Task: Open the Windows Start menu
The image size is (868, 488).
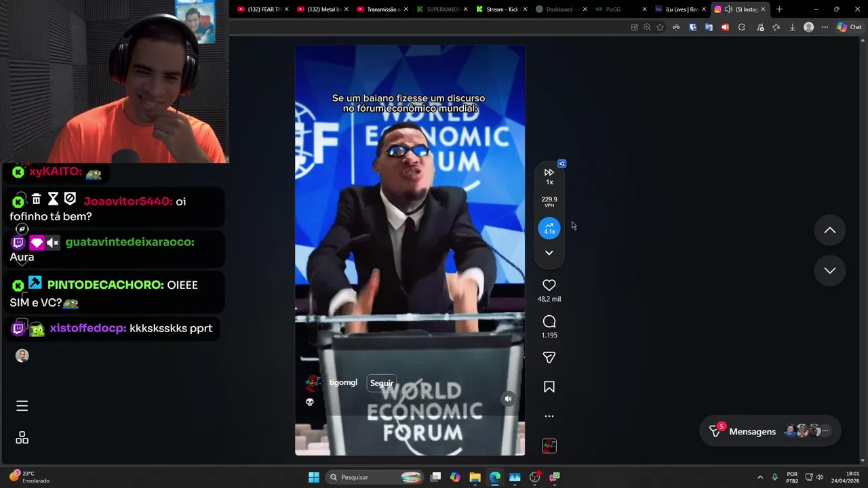Action: tap(314, 477)
